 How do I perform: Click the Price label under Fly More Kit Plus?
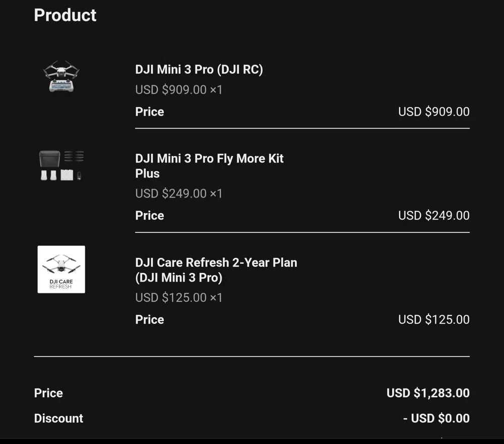click(x=150, y=216)
